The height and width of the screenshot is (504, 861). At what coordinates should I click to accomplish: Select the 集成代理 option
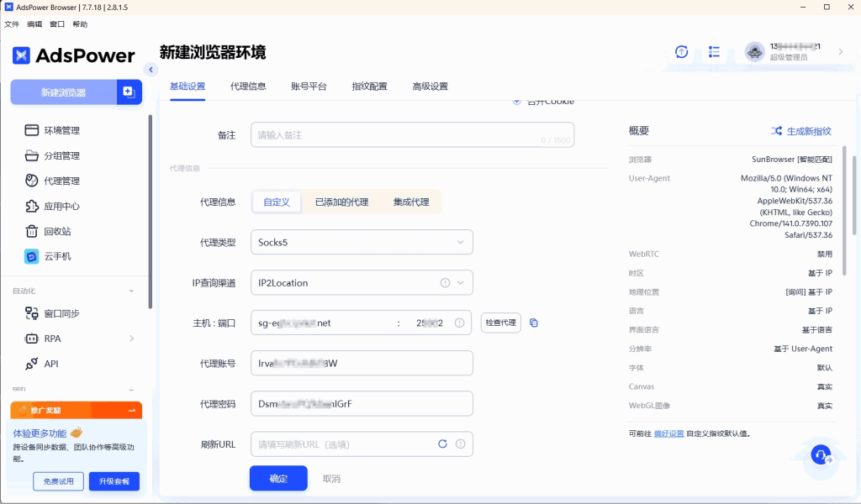[410, 202]
